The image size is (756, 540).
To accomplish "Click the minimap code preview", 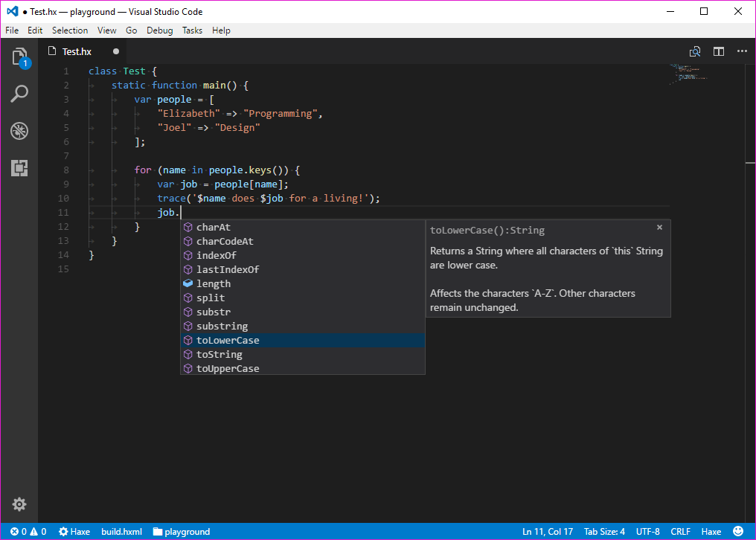I will click(688, 74).
